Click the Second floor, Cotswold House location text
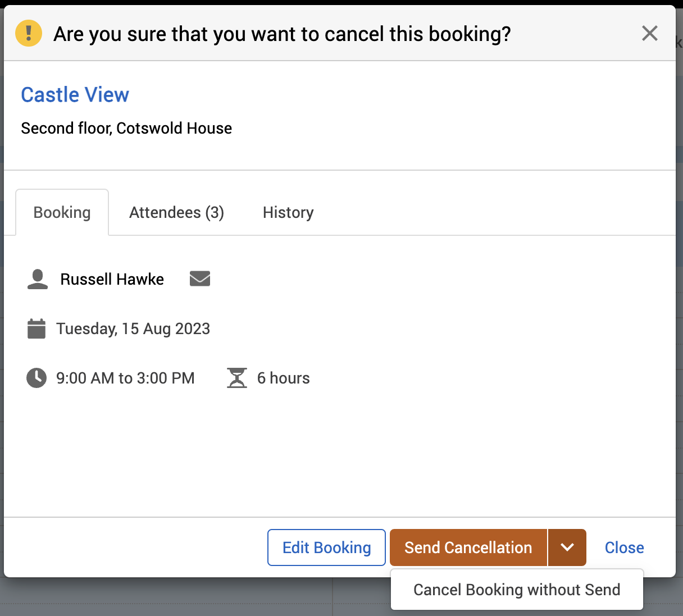 (x=126, y=128)
